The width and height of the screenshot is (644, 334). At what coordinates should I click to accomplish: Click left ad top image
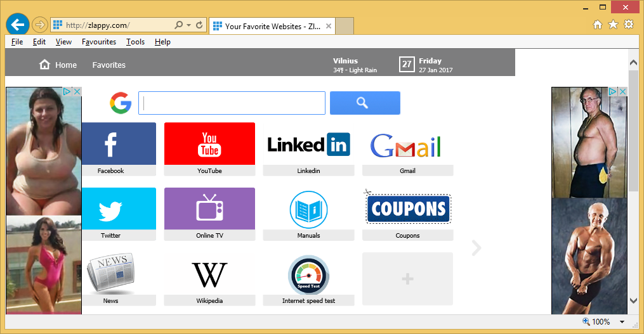pyautogui.click(x=44, y=151)
